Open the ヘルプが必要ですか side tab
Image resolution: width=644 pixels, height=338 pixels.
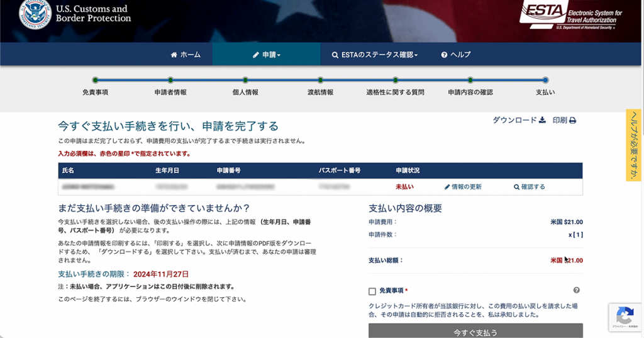click(x=634, y=145)
